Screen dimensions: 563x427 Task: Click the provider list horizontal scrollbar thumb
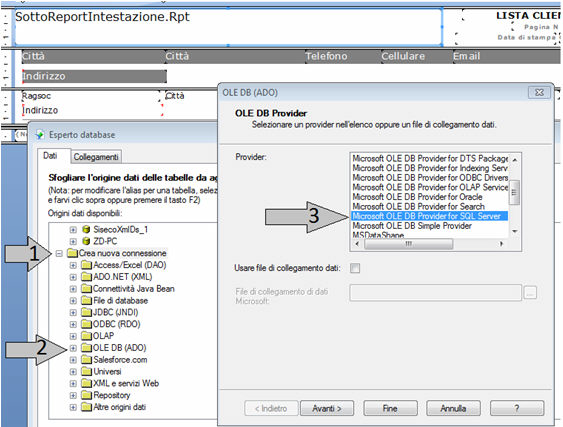point(408,244)
